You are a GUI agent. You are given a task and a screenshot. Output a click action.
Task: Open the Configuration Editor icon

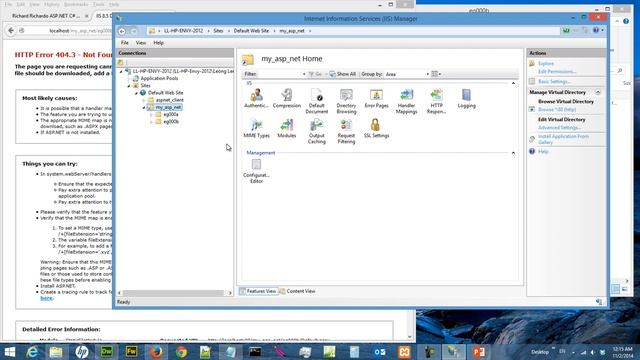point(256,171)
